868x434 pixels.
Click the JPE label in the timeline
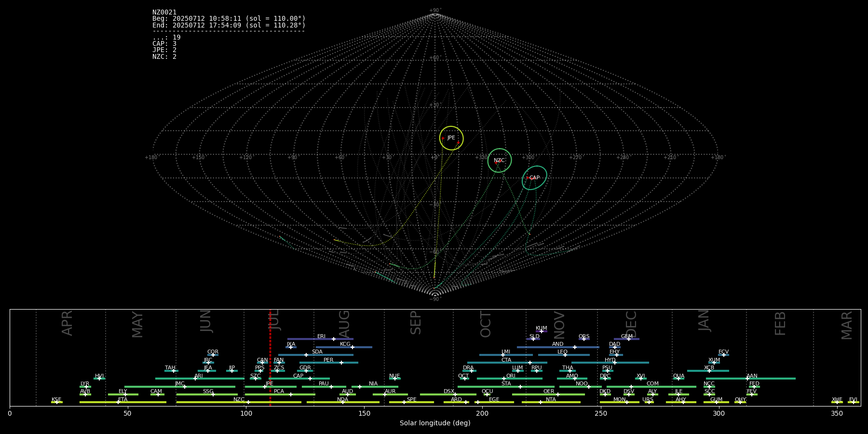(x=270, y=384)
